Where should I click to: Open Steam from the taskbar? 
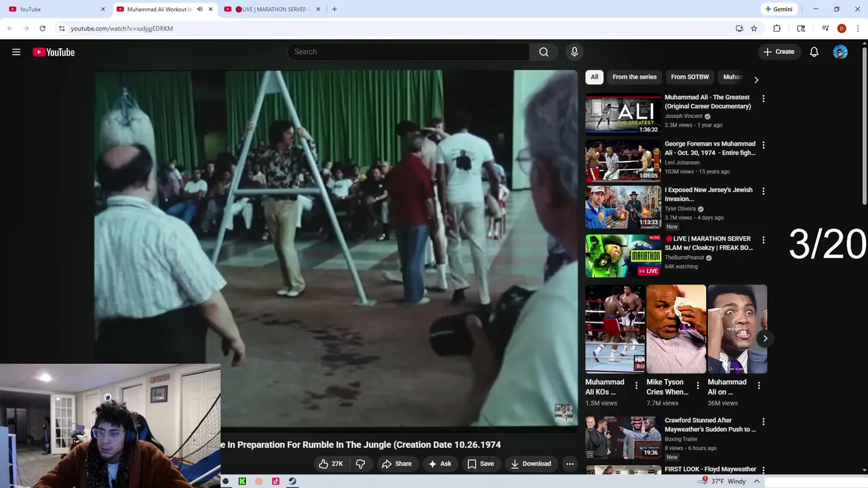(x=292, y=481)
